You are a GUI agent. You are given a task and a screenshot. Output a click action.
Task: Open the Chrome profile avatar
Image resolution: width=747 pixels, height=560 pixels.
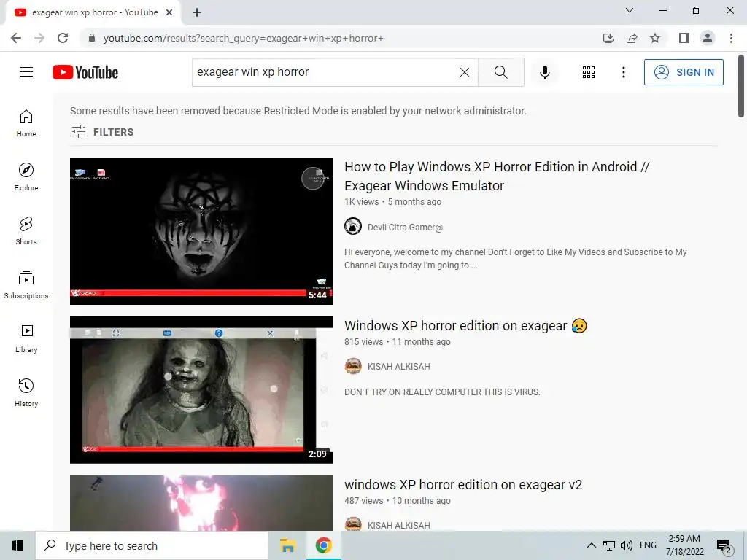point(708,38)
